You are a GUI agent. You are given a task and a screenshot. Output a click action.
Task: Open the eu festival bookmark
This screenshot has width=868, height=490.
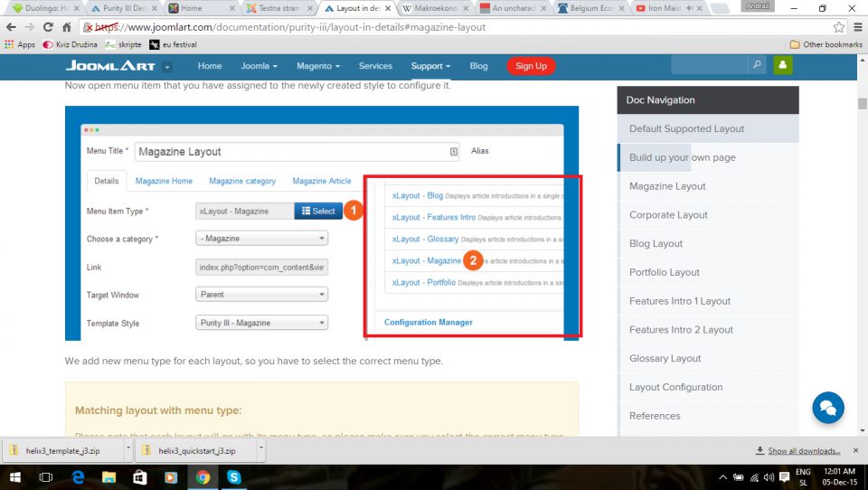coord(174,44)
